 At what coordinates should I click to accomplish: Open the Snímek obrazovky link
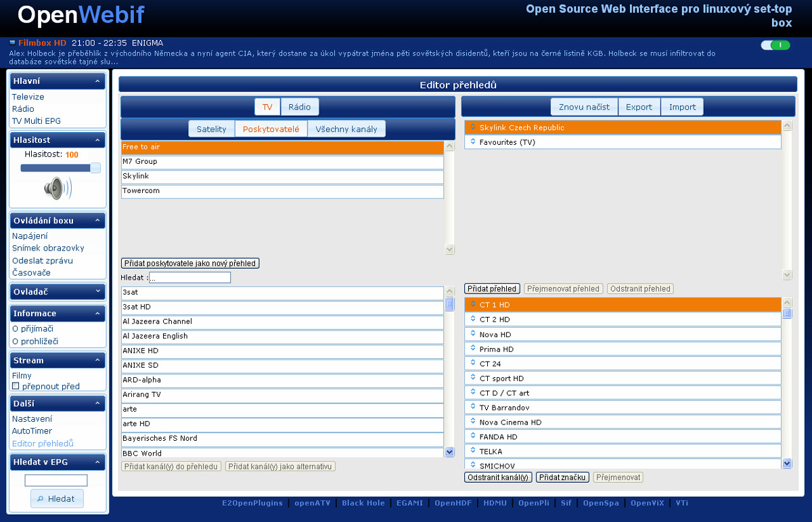tap(48, 248)
